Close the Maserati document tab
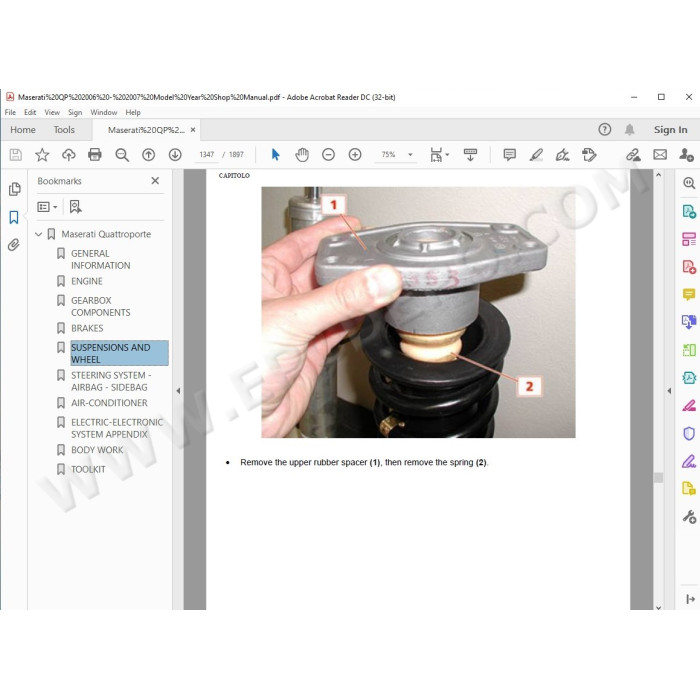Image resolution: width=700 pixels, height=700 pixels. pyautogui.click(x=193, y=130)
